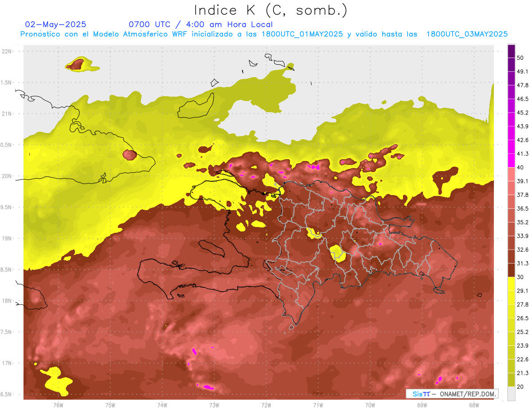This screenshot has height=411, width=532.
Task: Pick the '25.2' value on the color scale
Action: coord(522,332)
